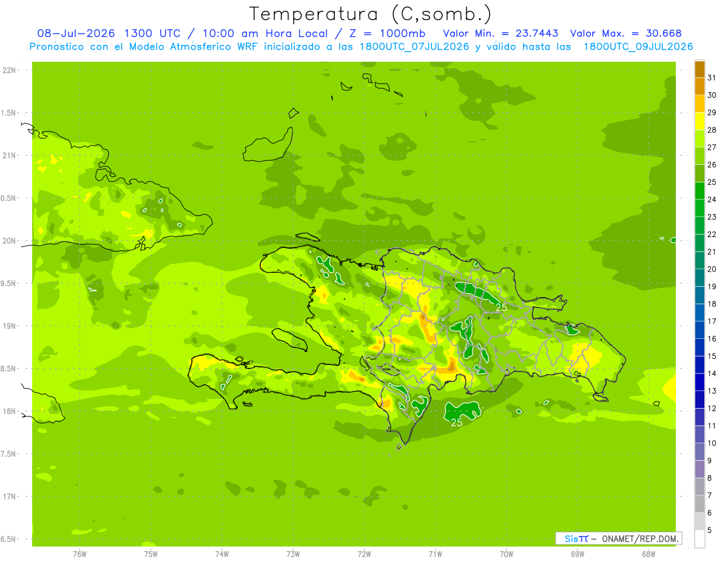Click the '21N' latitude label

[x=9, y=155]
